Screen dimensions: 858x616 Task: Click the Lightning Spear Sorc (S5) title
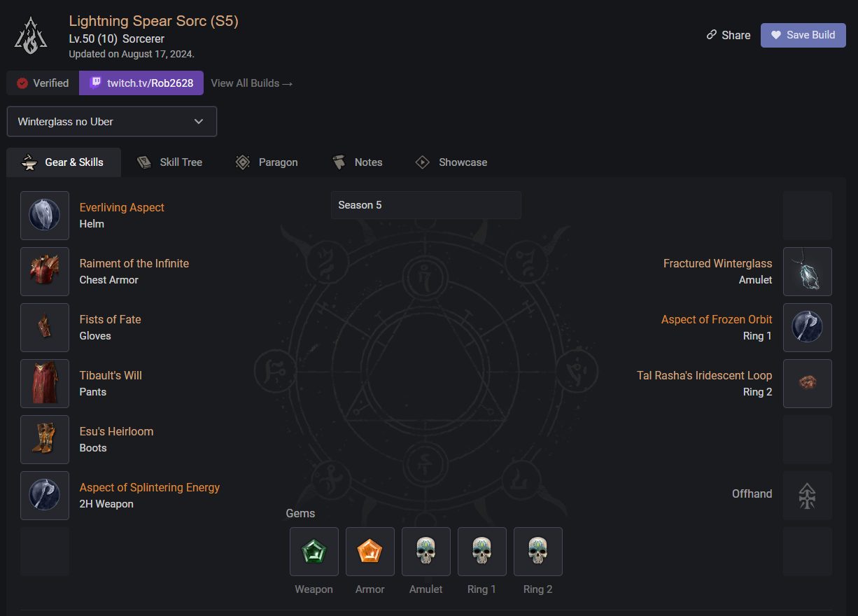pyautogui.click(x=154, y=21)
